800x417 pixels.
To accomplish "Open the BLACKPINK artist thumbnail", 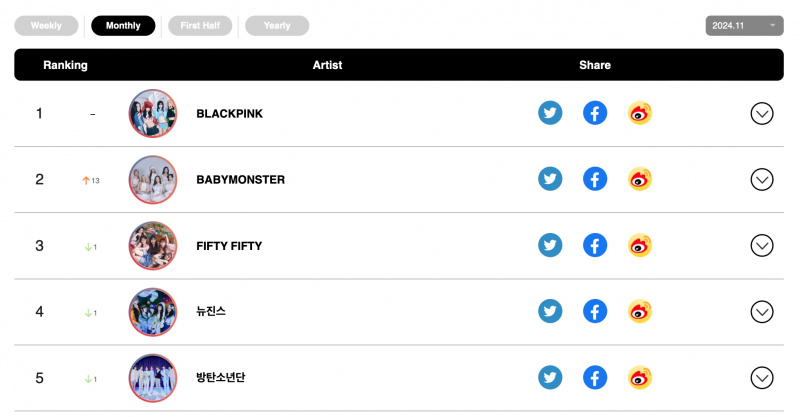I will [153, 113].
